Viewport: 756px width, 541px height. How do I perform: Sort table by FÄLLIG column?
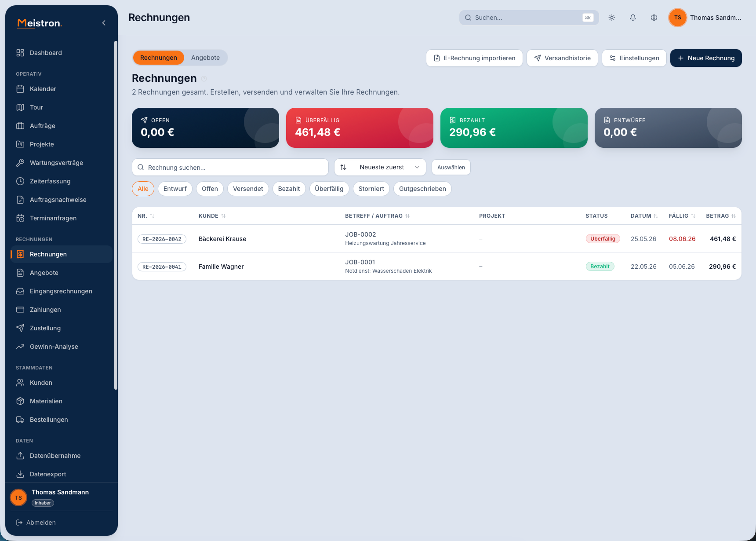tap(682, 216)
